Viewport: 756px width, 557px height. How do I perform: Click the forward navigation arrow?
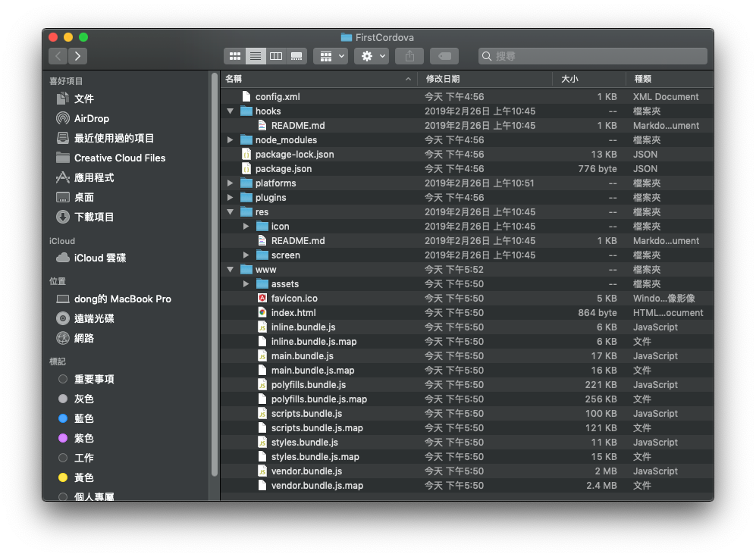[77, 55]
